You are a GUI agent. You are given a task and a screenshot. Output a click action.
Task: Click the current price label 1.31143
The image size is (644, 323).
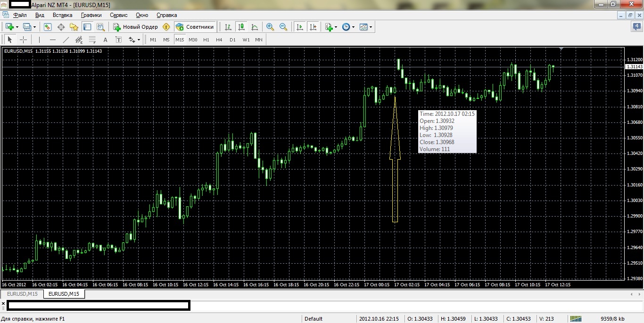635,67
